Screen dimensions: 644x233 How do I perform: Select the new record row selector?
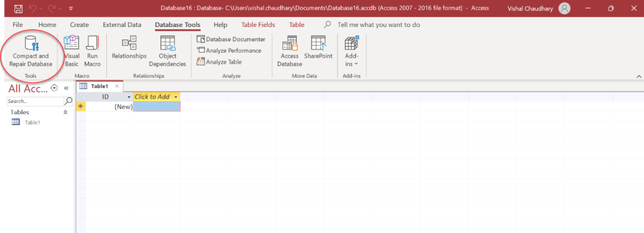pyautogui.click(x=81, y=107)
